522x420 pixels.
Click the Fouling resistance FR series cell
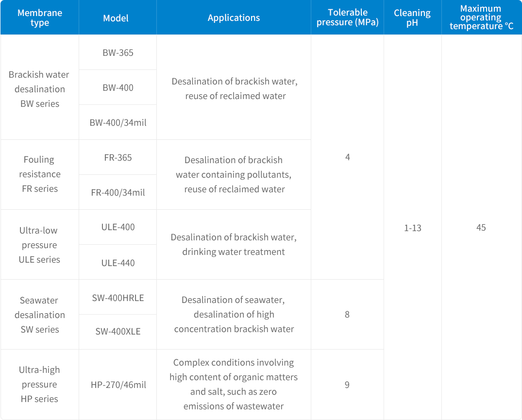(39, 174)
